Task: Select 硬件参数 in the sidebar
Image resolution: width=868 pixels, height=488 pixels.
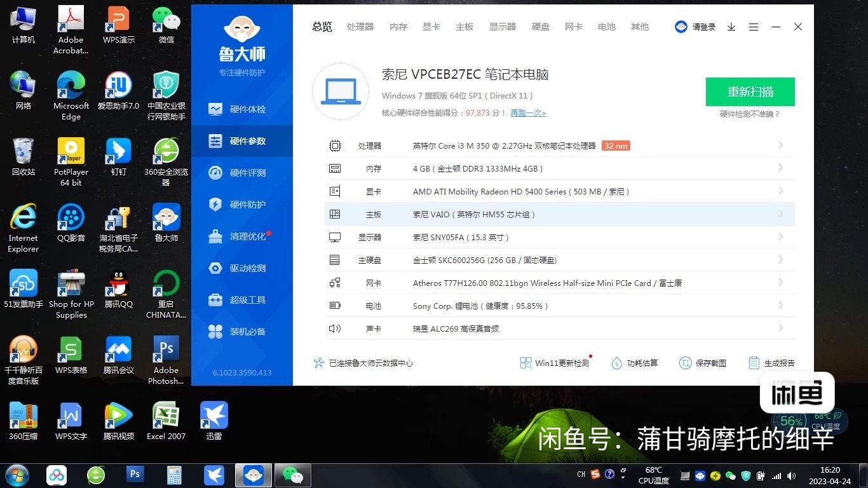Action: 241,141
